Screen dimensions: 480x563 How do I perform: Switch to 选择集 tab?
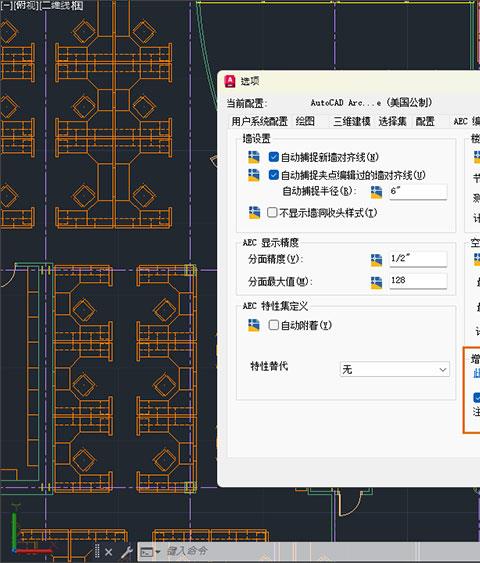[392, 121]
